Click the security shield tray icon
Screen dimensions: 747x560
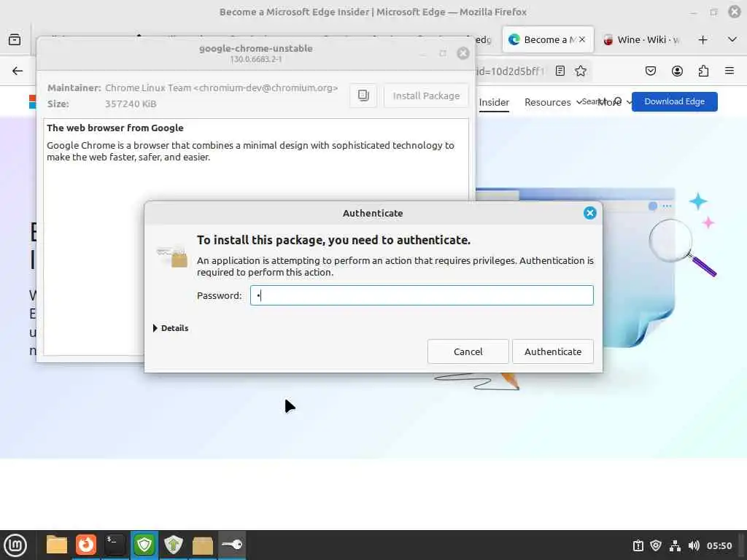coord(656,545)
